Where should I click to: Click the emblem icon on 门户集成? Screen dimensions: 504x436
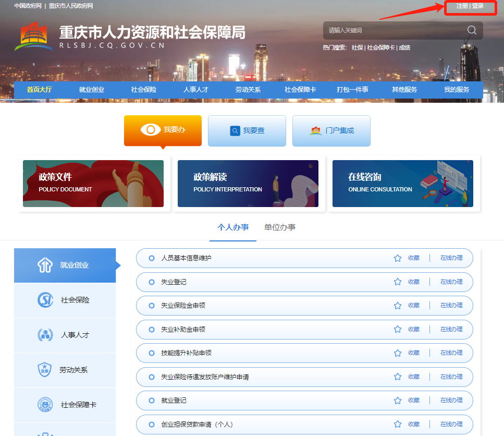point(316,130)
